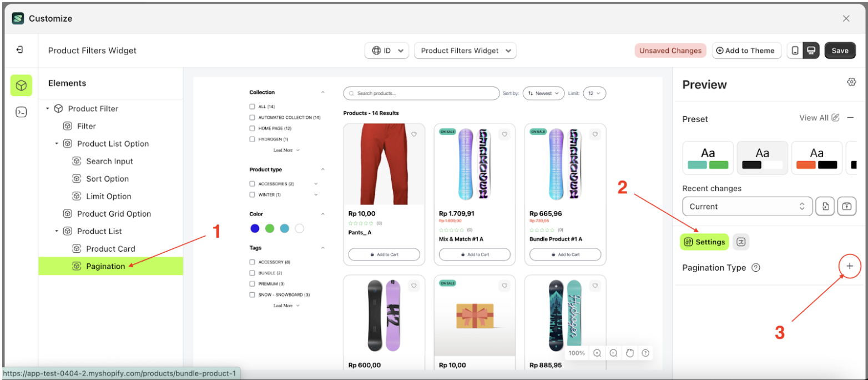Tick the PREMIUM tag checkbox
Screen dimensions: 868x380
pyautogui.click(x=252, y=284)
